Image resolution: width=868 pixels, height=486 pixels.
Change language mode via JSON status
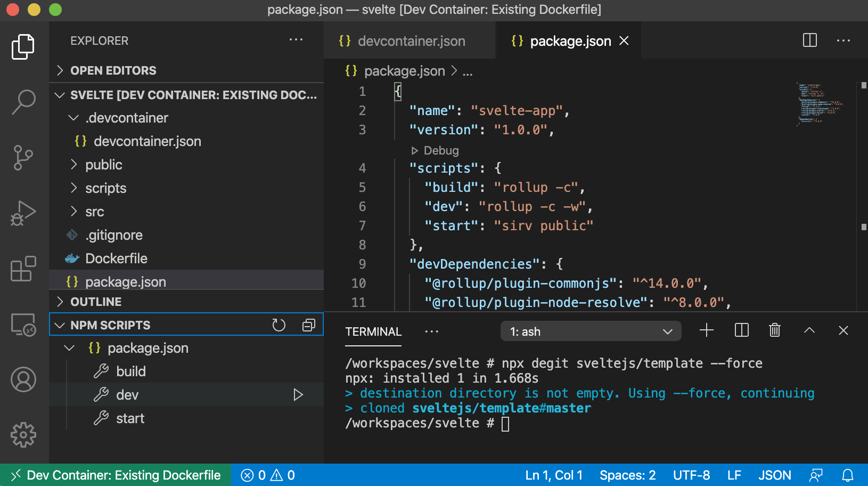pos(775,475)
